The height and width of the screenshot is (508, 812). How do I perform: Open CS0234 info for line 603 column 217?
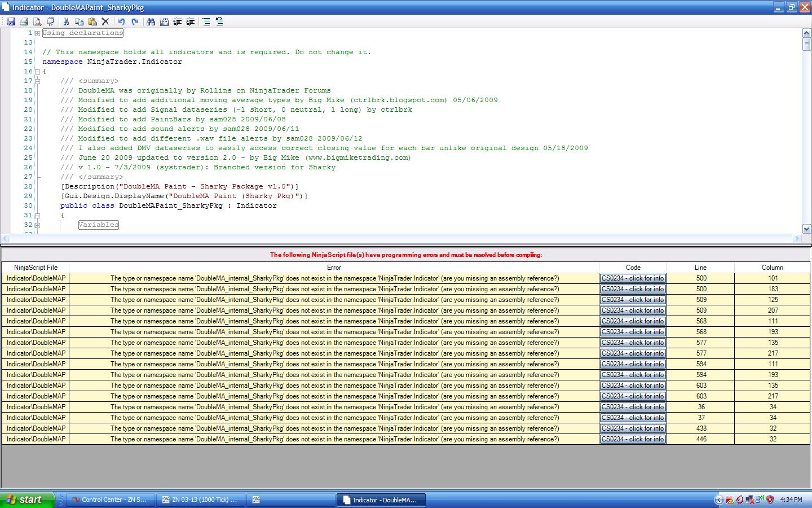click(x=633, y=396)
